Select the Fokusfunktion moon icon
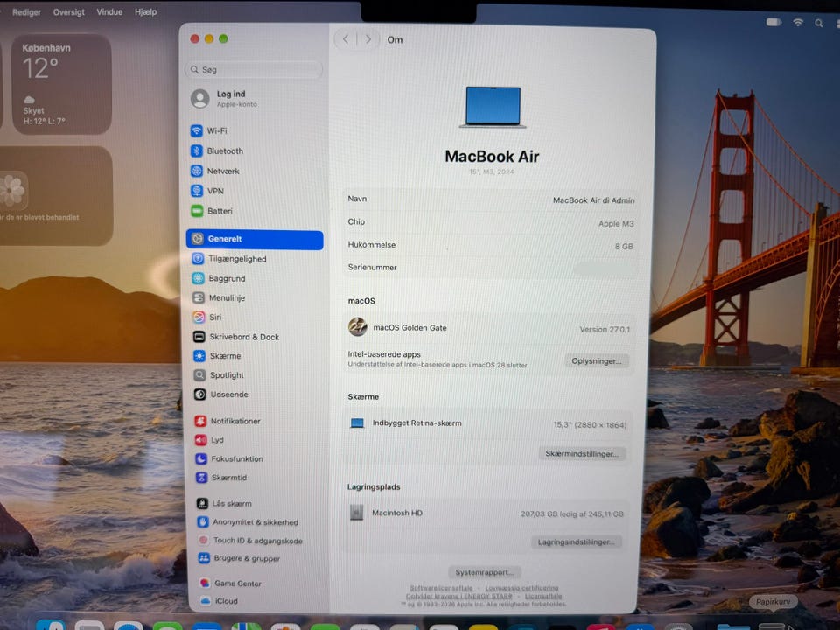The image size is (840, 630). (201, 458)
